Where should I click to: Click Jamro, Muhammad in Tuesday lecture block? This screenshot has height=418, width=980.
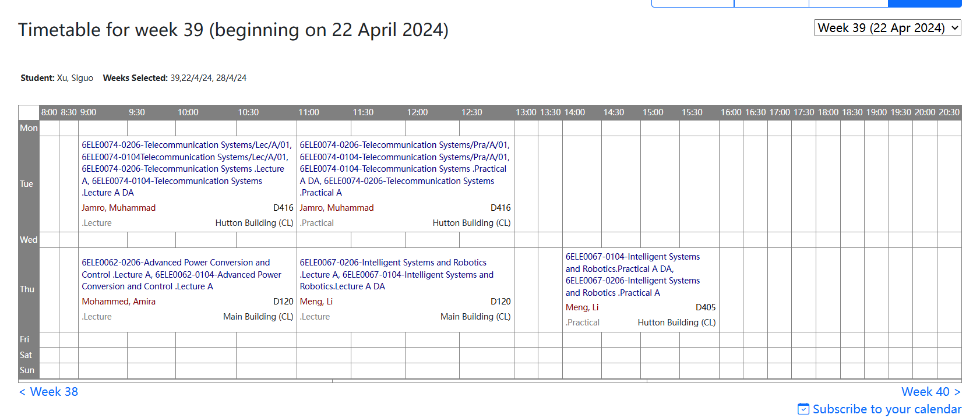pyautogui.click(x=118, y=208)
